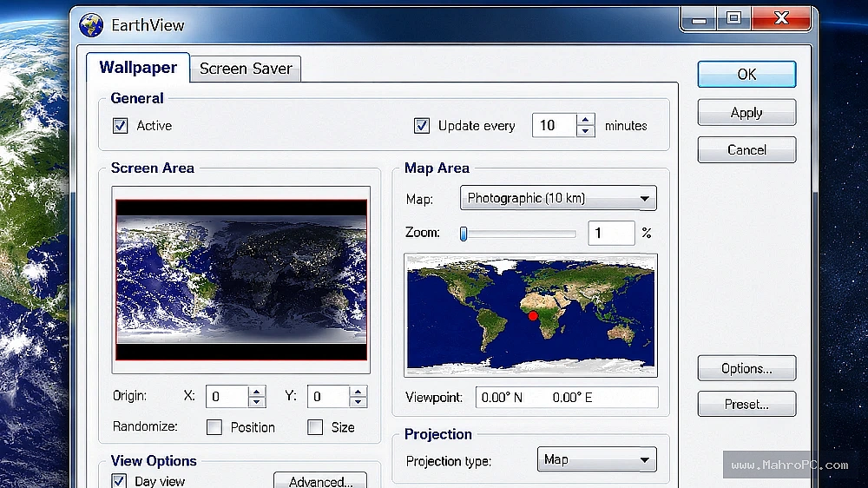Click the Zoom percent input field

(x=611, y=233)
